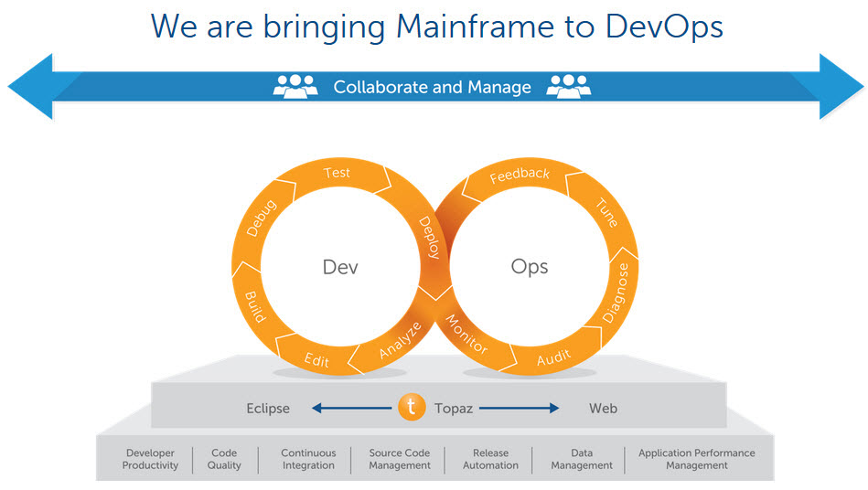The height and width of the screenshot is (490, 868).
Task: Click the orange Topaz 't' logo icon
Action: coord(412,407)
